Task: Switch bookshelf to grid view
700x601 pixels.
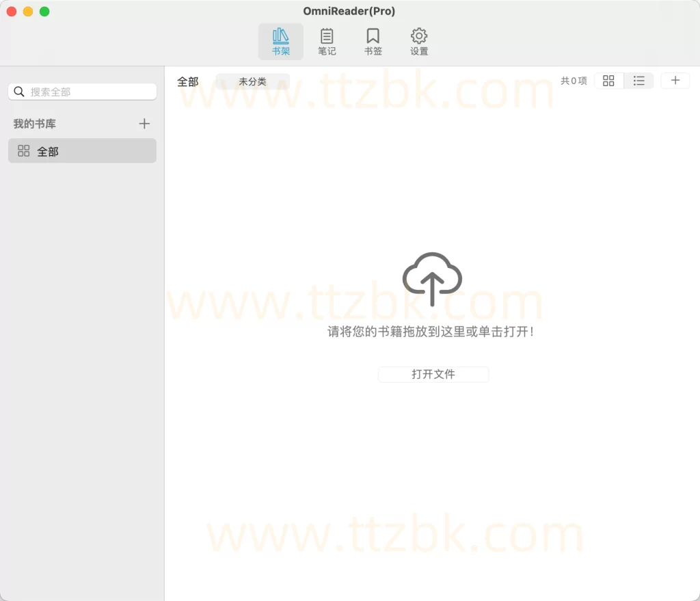Action: coord(608,80)
